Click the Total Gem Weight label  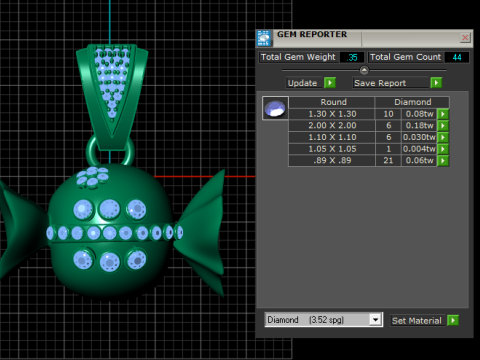[298, 57]
